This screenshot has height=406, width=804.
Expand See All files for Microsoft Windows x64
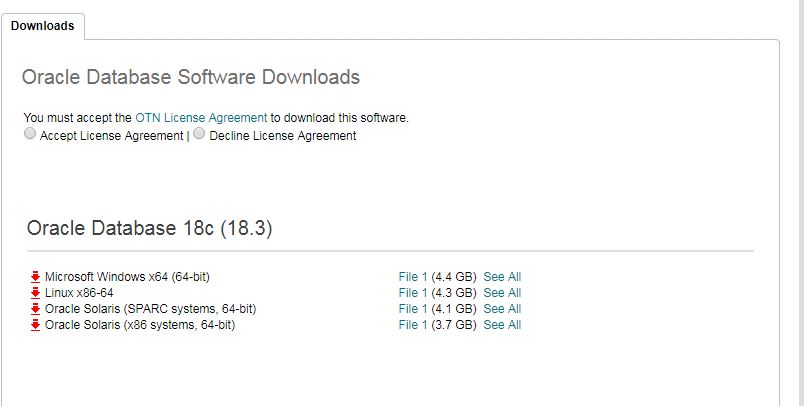502,277
